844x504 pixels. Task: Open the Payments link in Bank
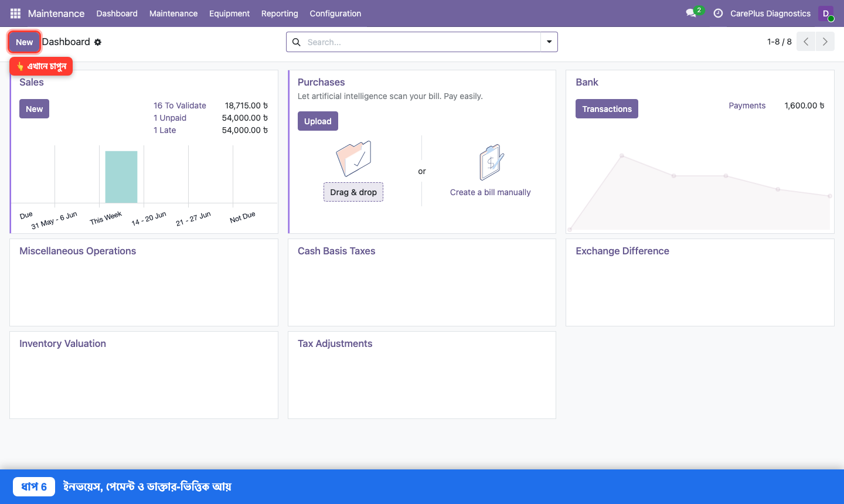[747, 105]
